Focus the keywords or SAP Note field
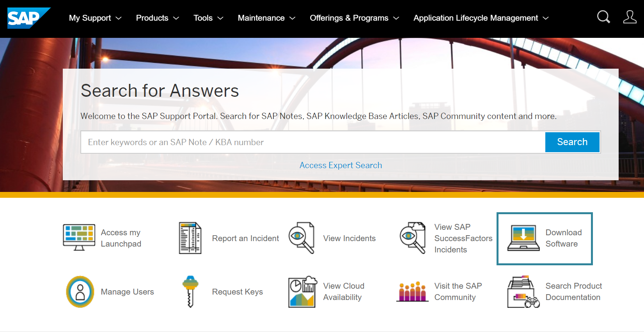 click(313, 142)
